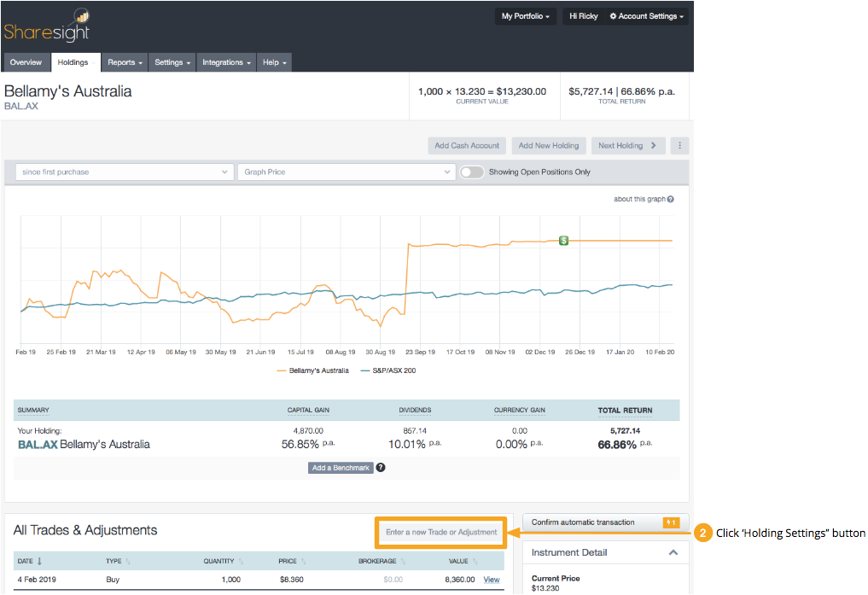Enable 'Showing Open Positions Only' toggle

pos(470,172)
